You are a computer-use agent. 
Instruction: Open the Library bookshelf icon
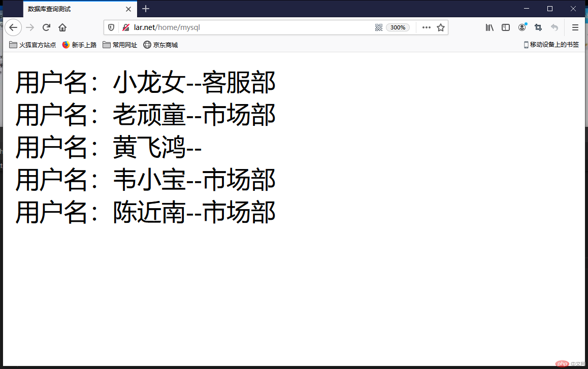489,27
